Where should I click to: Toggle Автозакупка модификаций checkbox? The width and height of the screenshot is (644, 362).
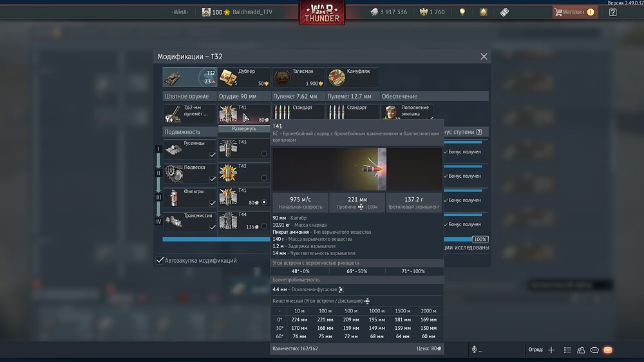click(x=160, y=260)
